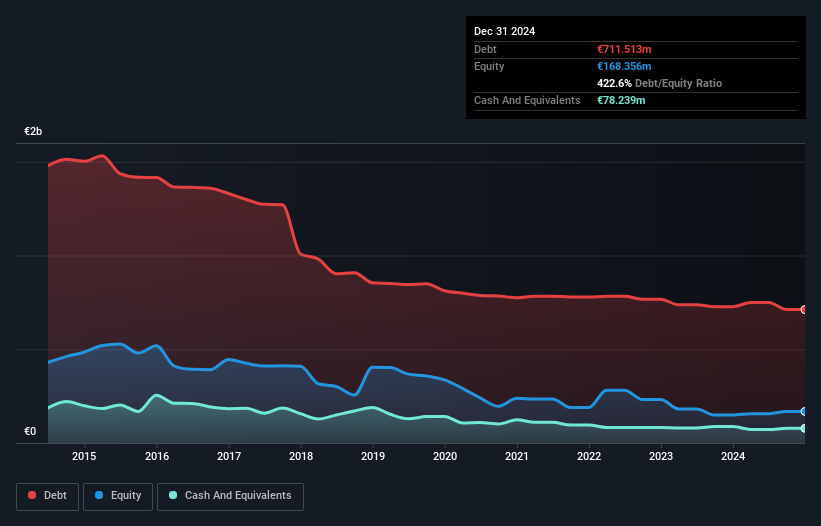Click the 422.6% Debt/Equity Ratio text
The height and width of the screenshot is (526, 821).
(659, 83)
